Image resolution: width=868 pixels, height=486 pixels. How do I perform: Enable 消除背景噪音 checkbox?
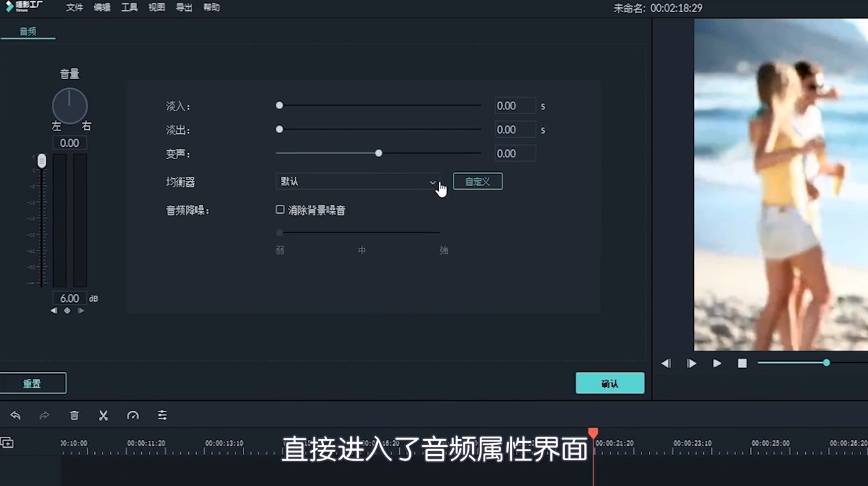click(x=280, y=210)
